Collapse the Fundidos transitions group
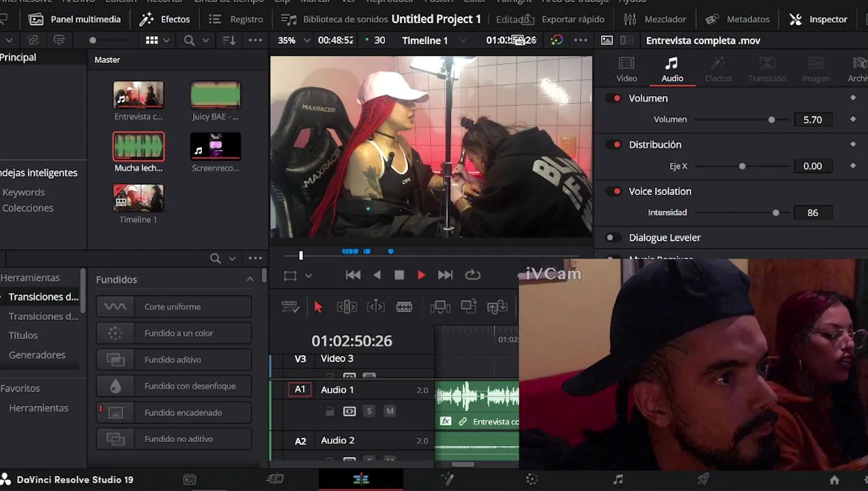Screen dimensions: 868x491 click(x=250, y=279)
